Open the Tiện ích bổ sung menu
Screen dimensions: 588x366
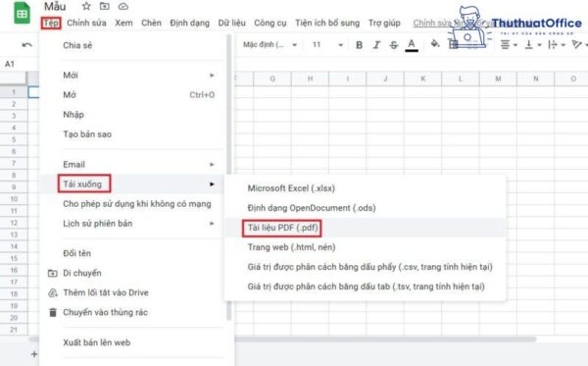327,24
